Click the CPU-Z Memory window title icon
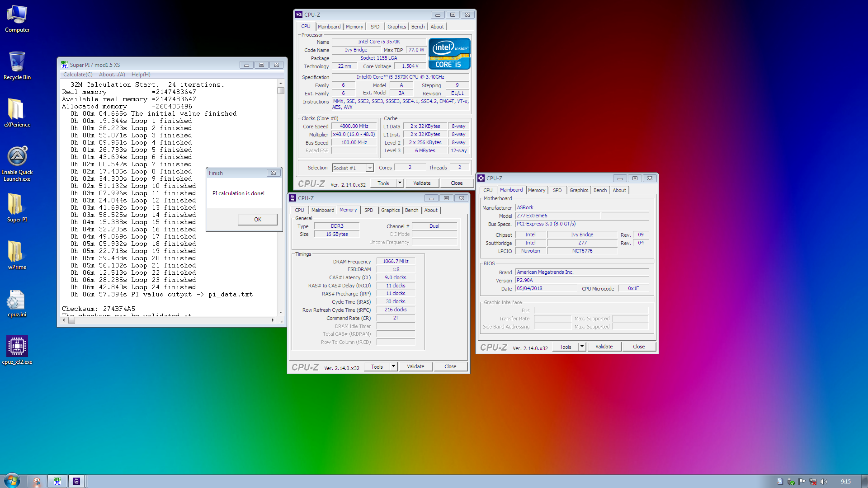This screenshot has height=488, width=868. click(292, 198)
